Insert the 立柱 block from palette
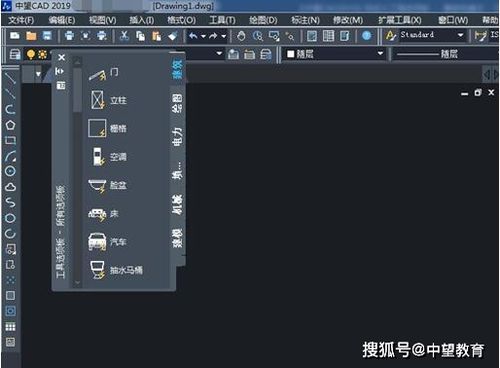 107,100
